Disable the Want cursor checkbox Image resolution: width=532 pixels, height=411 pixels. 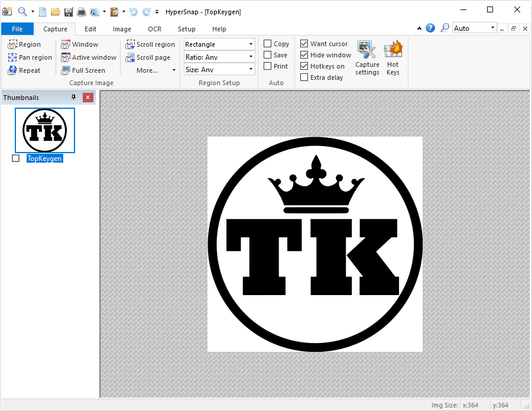pos(304,44)
